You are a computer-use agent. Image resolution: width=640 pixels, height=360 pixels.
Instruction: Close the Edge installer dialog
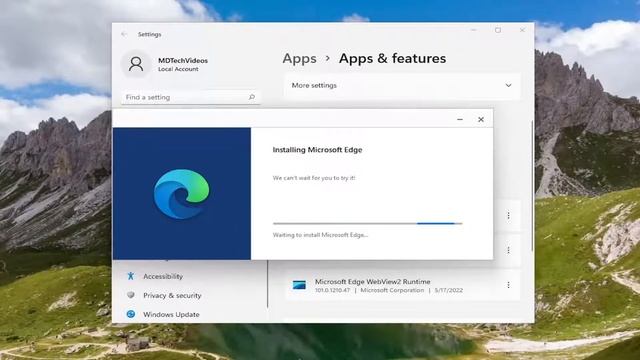coord(481,119)
